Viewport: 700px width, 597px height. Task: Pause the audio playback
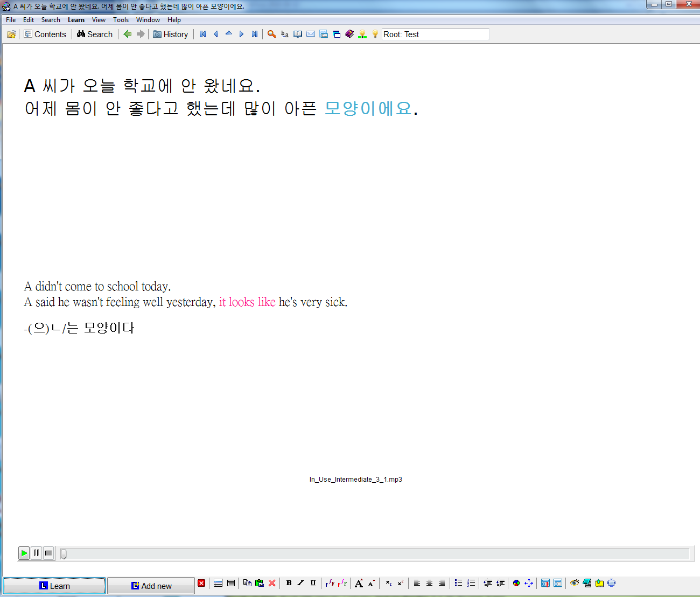click(x=36, y=553)
